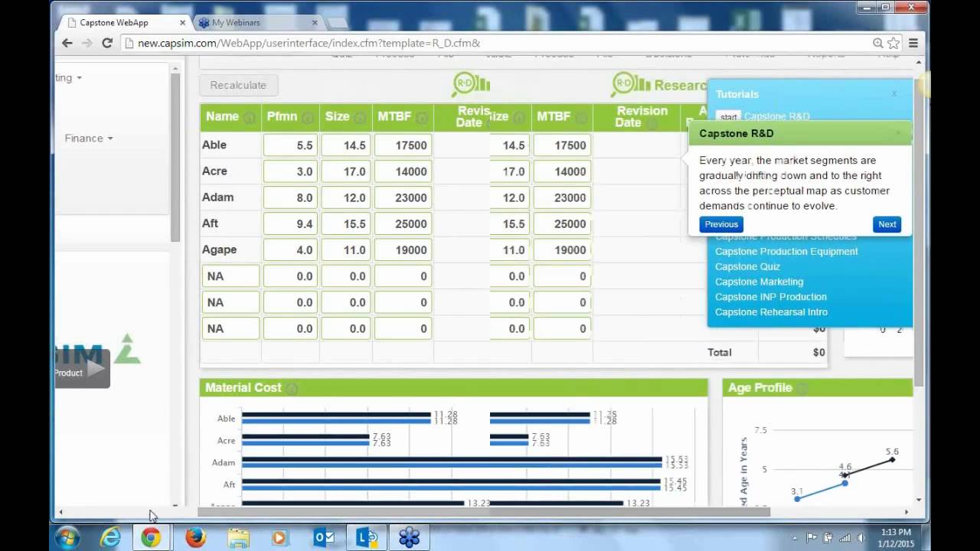Click Previous in the tutorial tooltip
Viewport: 980px width, 551px height.
pos(721,224)
